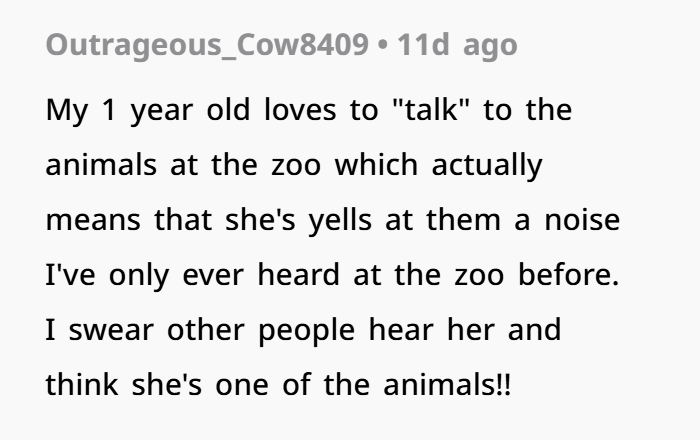This screenshot has height=440, width=700.
Task: Click the "11d ago" comment timestamp
Action: pos(457,46)
